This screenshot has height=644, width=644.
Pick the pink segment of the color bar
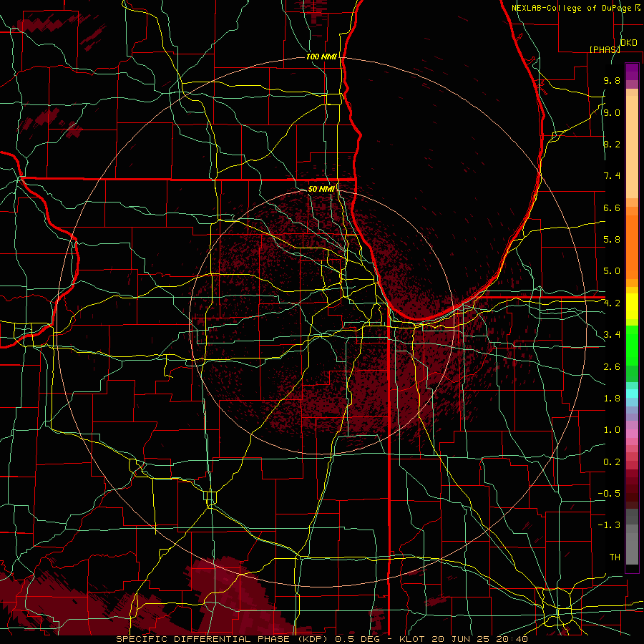632,434
